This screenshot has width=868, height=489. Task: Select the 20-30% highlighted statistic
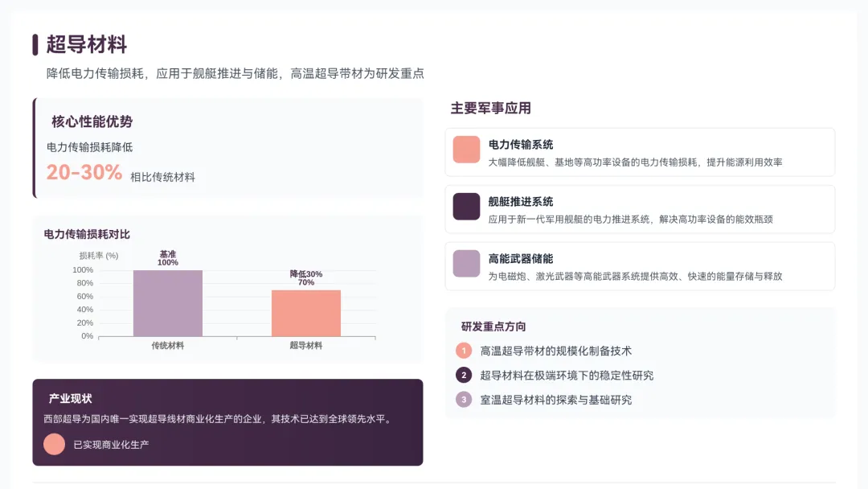84,172
